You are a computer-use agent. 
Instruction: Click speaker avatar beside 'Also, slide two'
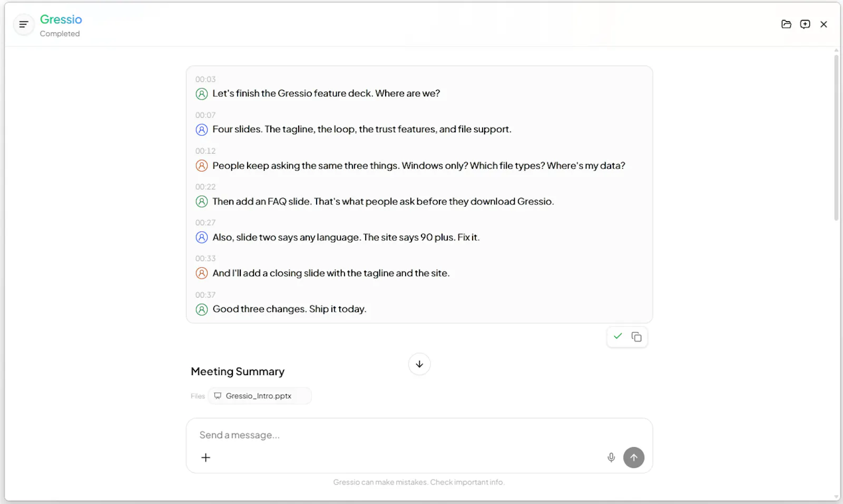pyautogui.click(x=202, y=238)
